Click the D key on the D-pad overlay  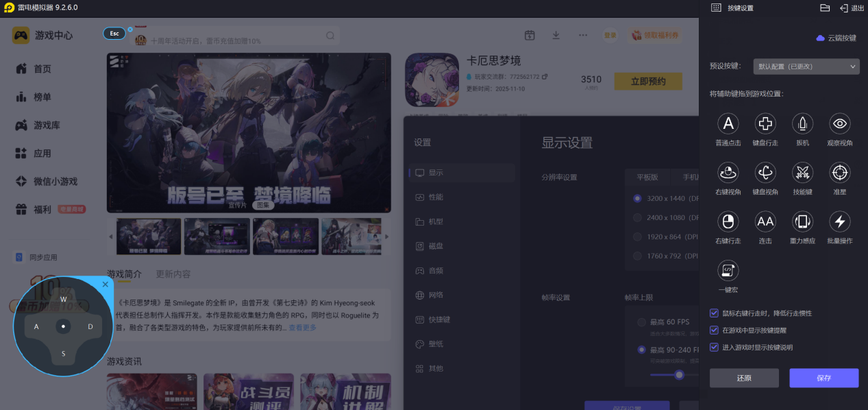90,326
